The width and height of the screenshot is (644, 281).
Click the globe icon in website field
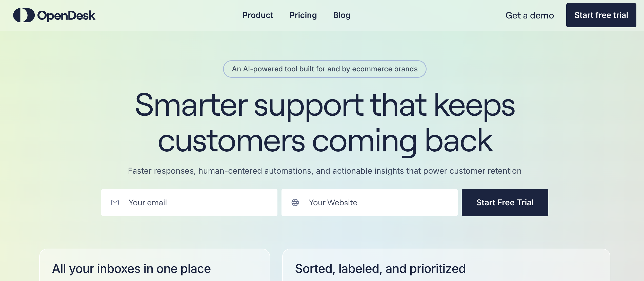pyautogui.click(x=295, y=203)
